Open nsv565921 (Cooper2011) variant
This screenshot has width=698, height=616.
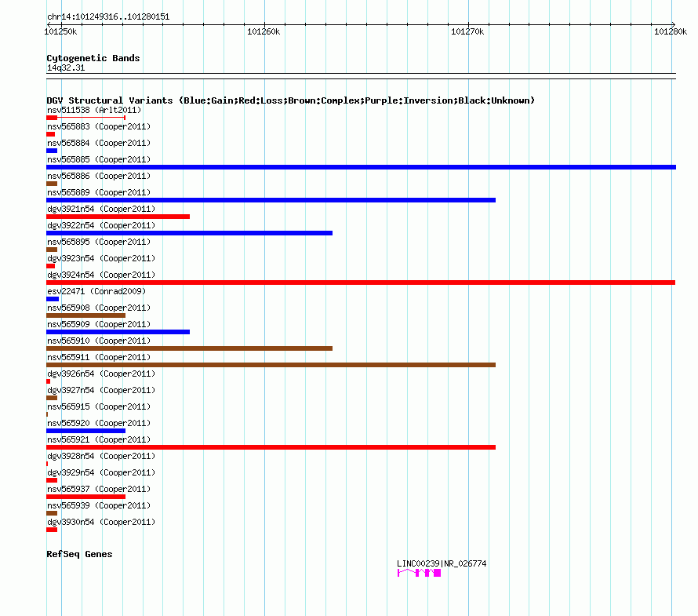[x=99, y=439]
